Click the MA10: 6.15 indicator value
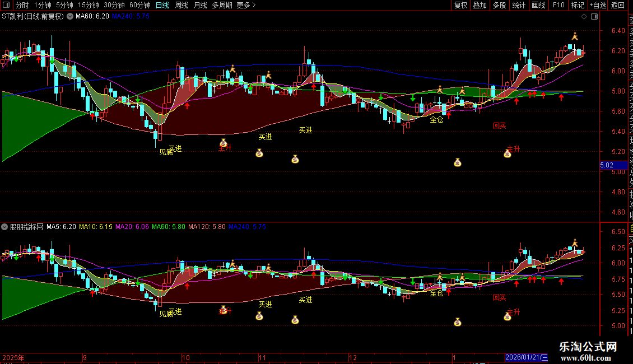The image size is (633, 364). pos(96,227)
